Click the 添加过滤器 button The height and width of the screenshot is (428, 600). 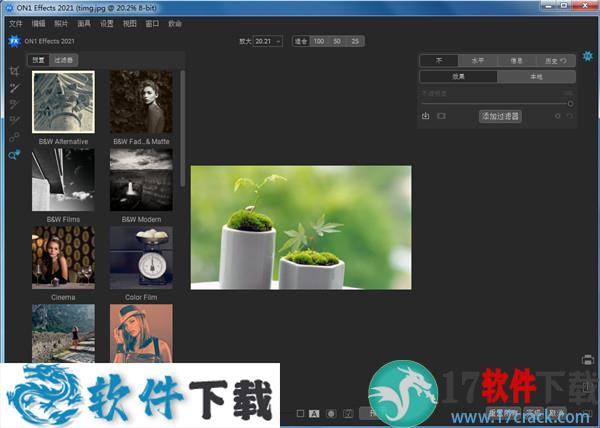pos(500,116)
